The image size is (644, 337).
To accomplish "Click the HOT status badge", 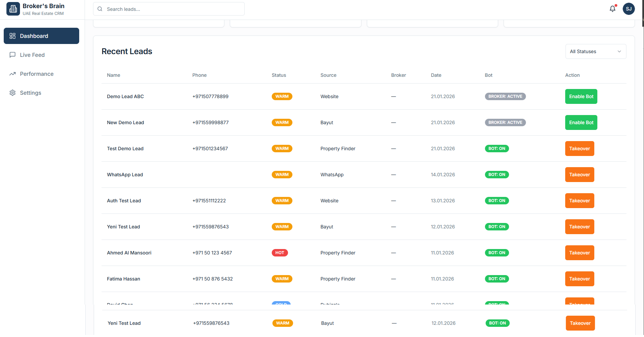I will coord(280,253).
